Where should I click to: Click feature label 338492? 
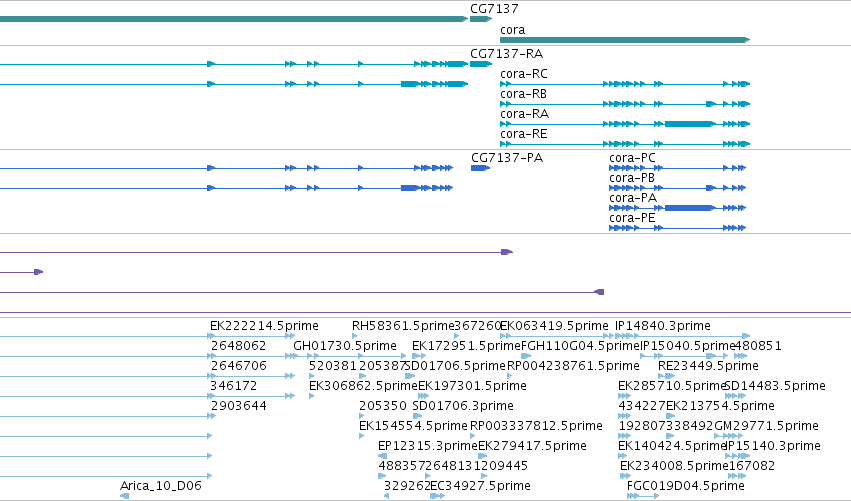[689, 427]
